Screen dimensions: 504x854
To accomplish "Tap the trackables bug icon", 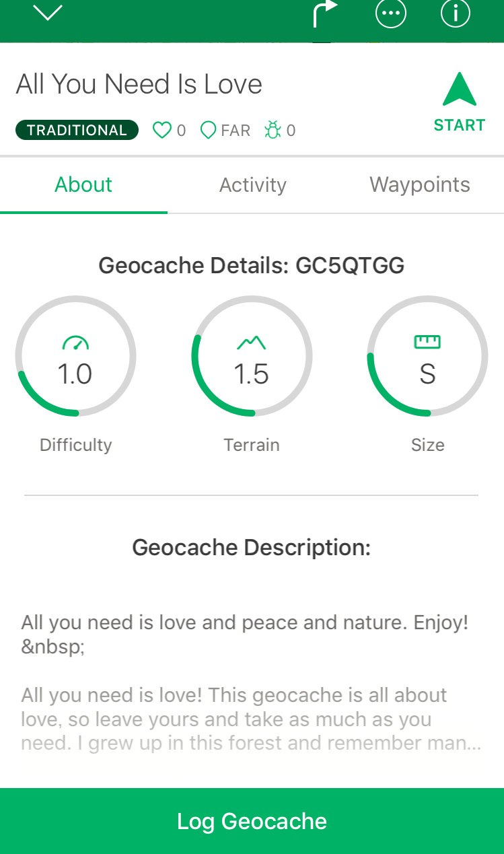I will [273, 130].
